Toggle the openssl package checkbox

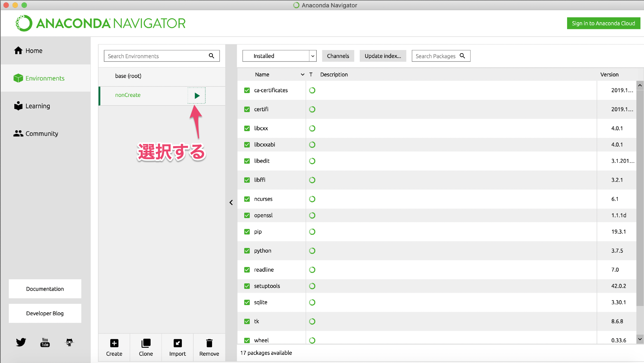coord(247,215)
